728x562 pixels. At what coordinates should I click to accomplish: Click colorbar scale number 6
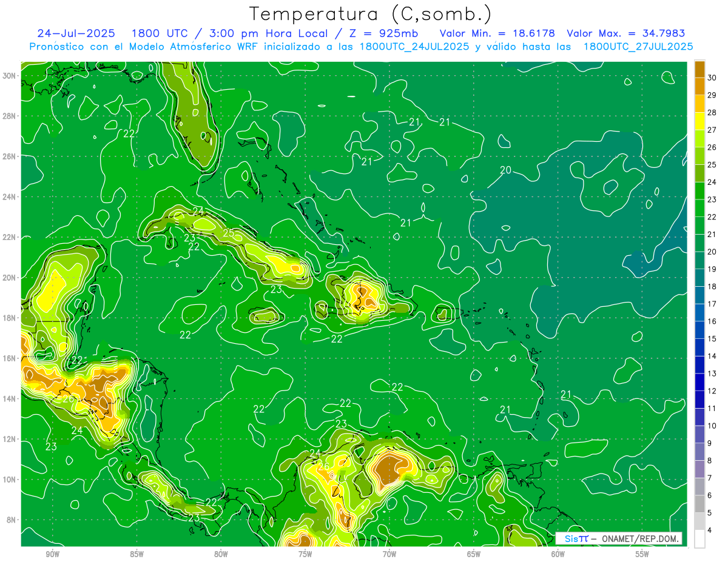[x=710, y=495]
